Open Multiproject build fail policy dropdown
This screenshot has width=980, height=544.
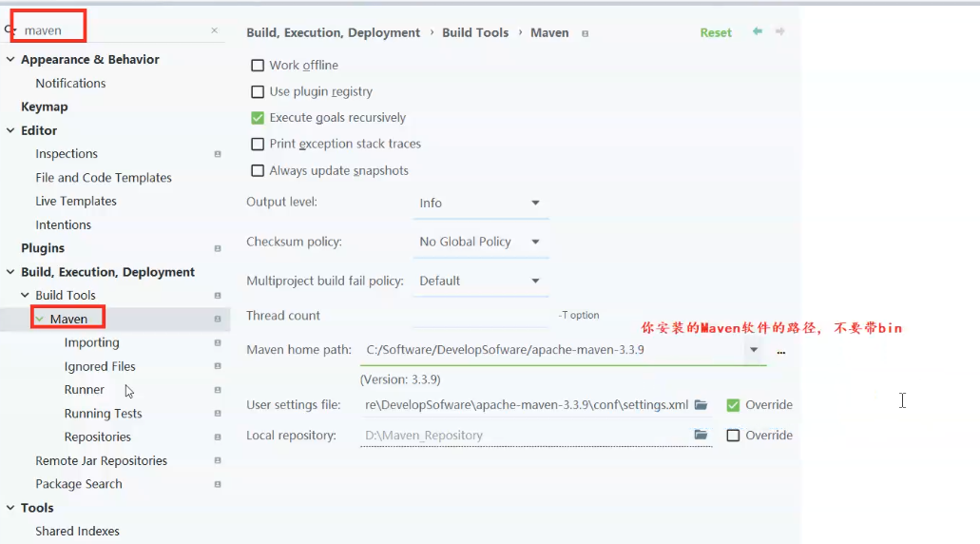coord(480,281)
